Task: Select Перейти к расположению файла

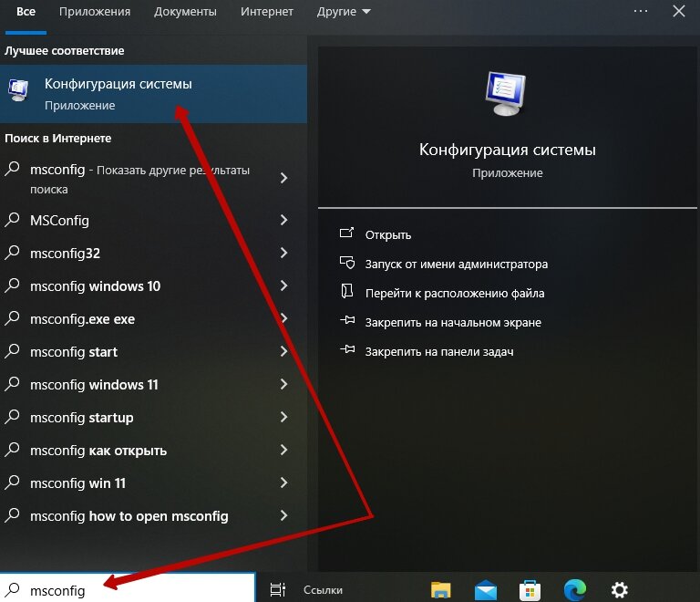Action: 455,294
